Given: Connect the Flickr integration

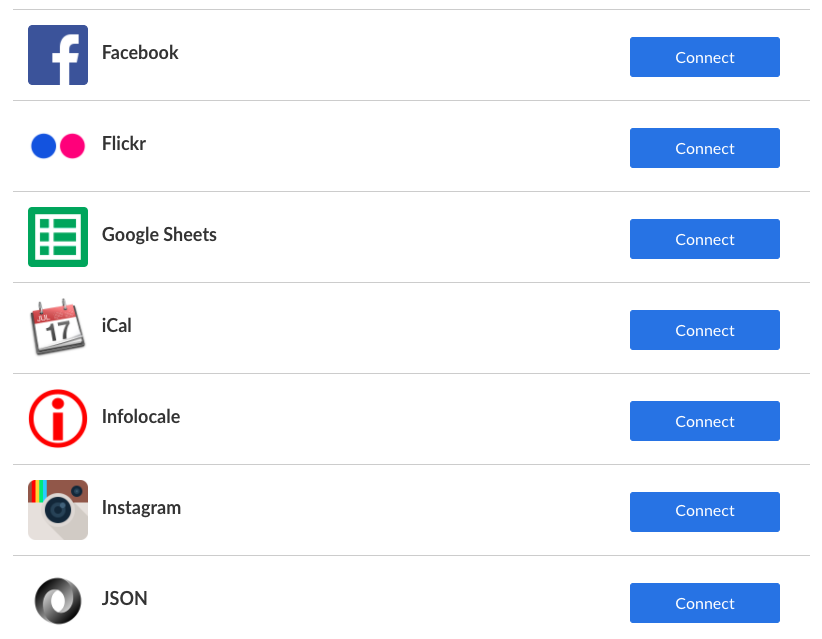Looking at the screenshot, I should (x=704, y=148).
